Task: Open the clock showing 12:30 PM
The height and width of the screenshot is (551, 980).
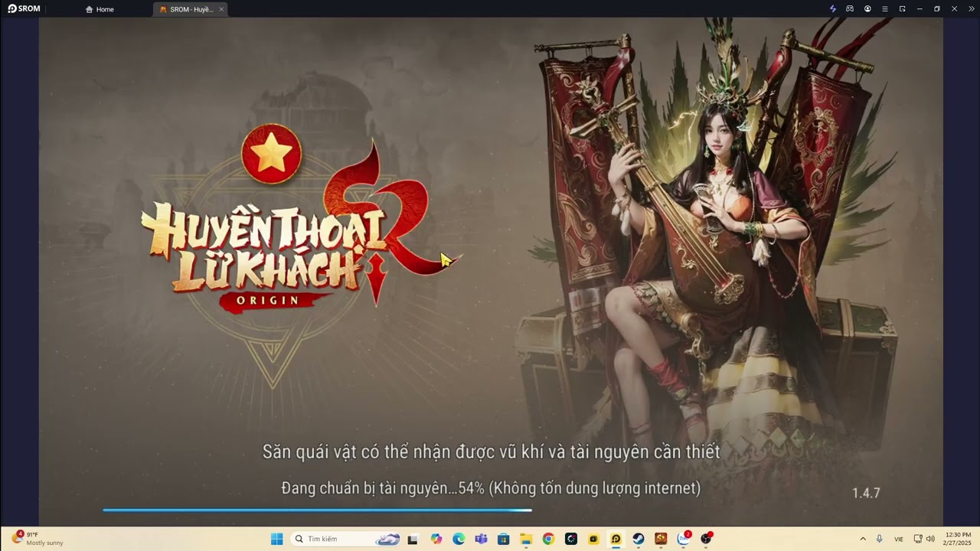Action: (958, 539)
